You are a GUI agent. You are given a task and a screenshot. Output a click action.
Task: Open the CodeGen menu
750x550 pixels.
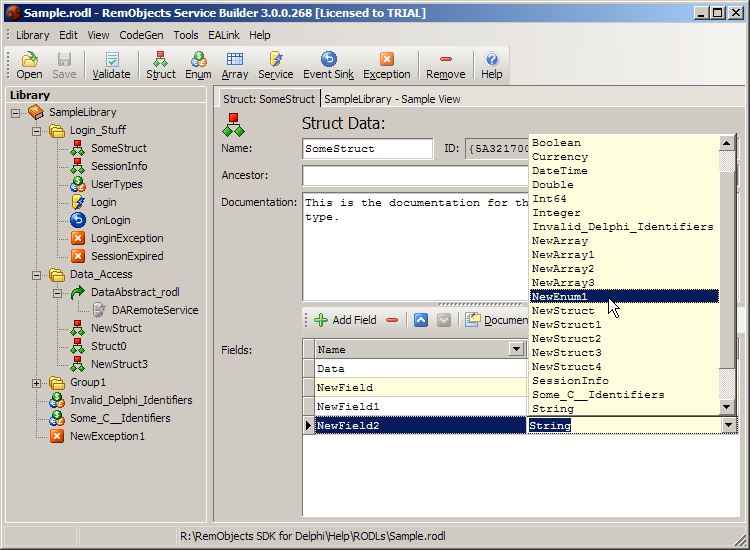[141, 35]
